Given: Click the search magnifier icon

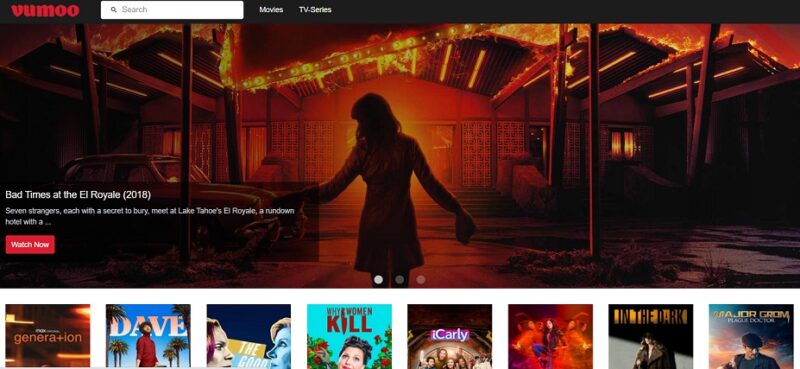Looking at the screenshot, I should pyautogui.click(x=114, y=10).
